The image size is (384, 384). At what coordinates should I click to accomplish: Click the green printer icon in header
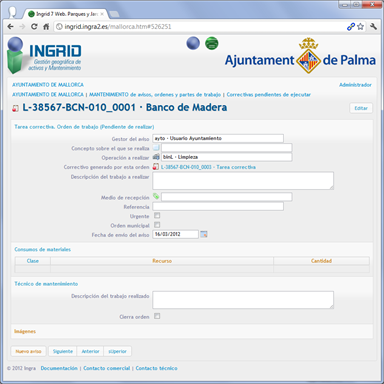211,43
